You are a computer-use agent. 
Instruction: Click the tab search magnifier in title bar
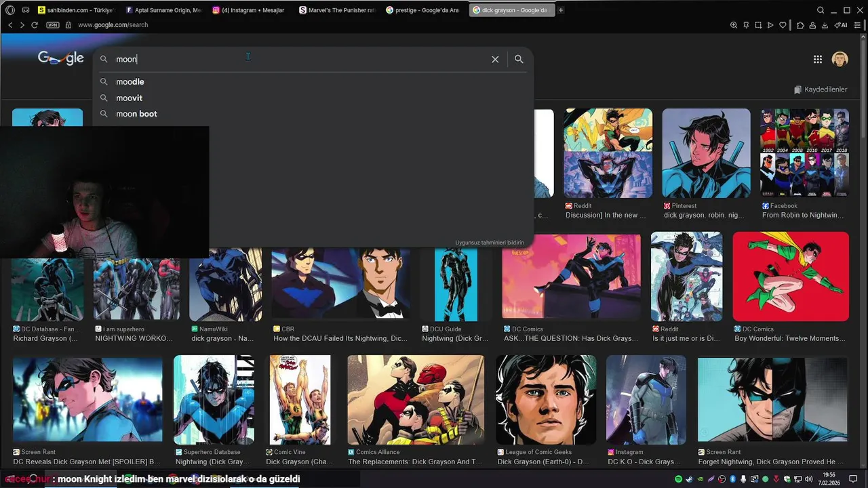pyautogui.click(x=821, y=10)
